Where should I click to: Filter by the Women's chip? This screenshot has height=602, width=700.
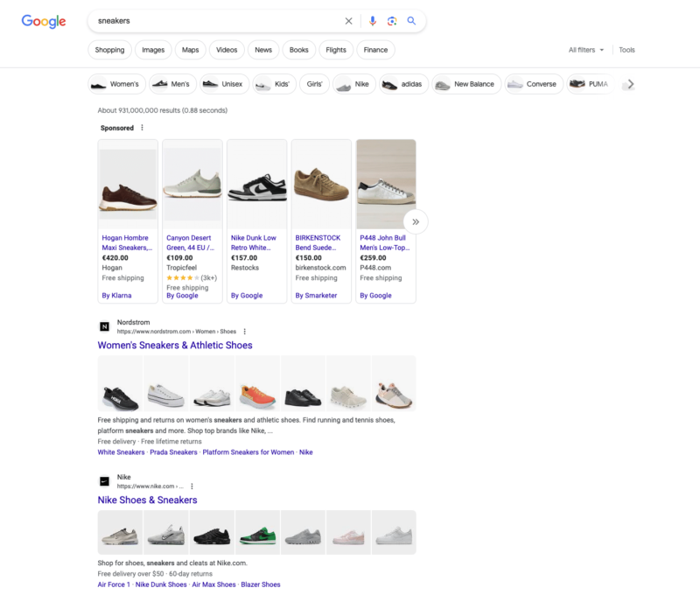117,84
